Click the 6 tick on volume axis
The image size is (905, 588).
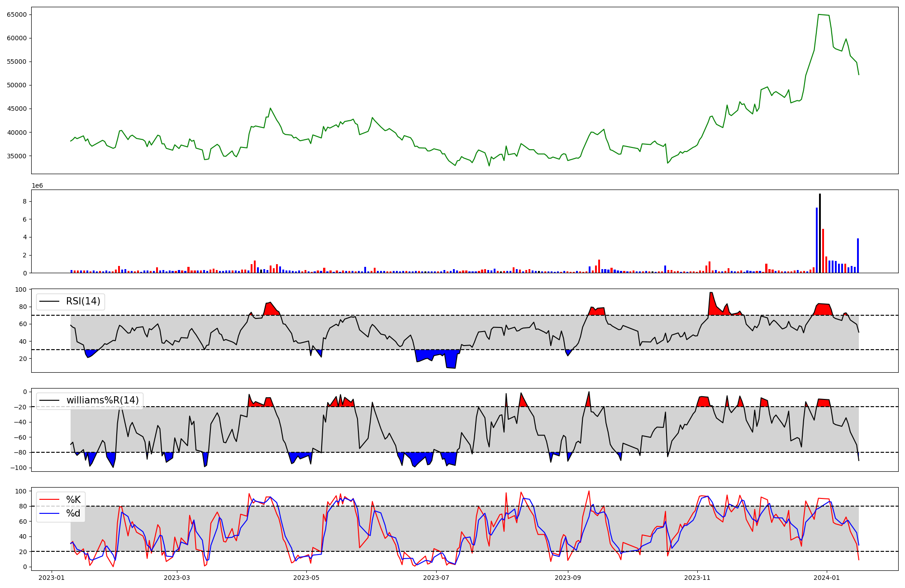pyautogui.click(x=24, y=219)
